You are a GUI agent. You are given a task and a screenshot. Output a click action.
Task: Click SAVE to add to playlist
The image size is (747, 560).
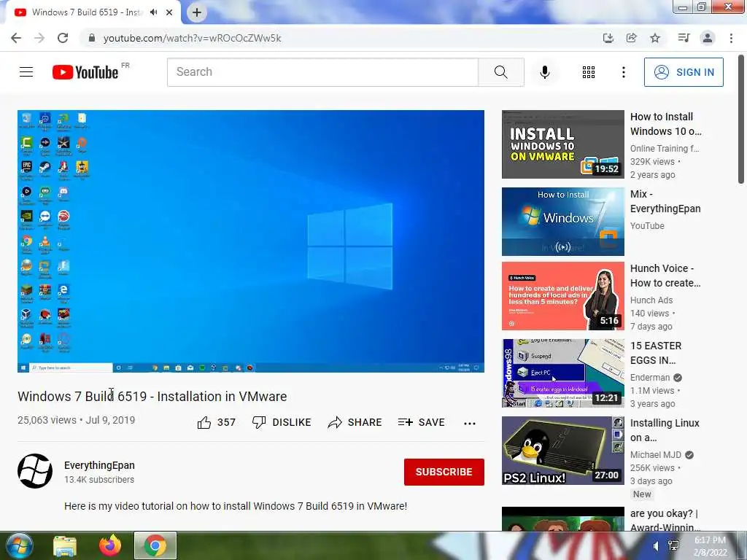pyautogui.click(x=421, y=422)
